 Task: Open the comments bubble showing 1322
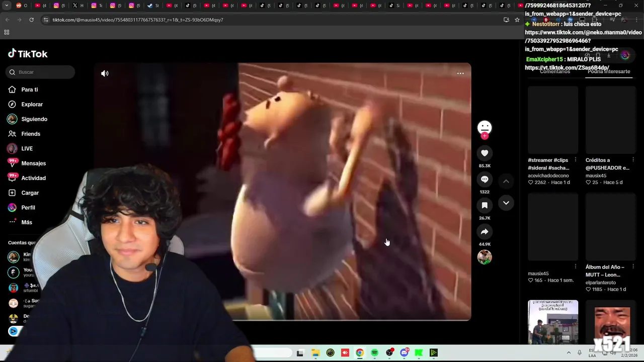tap(485, 179)
